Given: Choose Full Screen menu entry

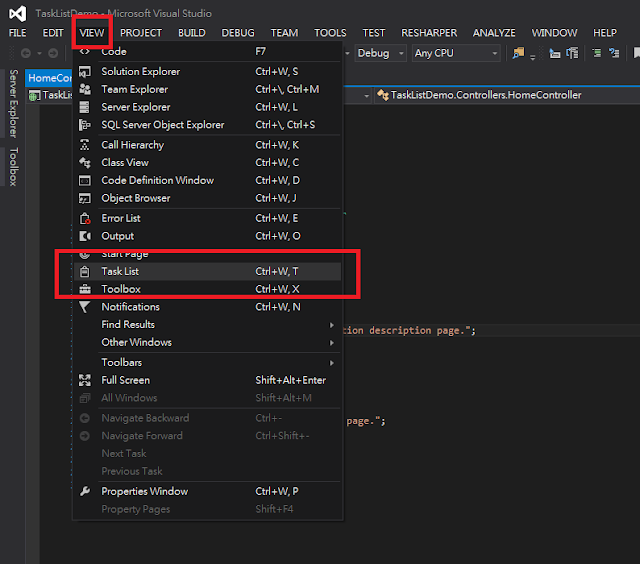Looking at the screenshot, I should point(207,380).
